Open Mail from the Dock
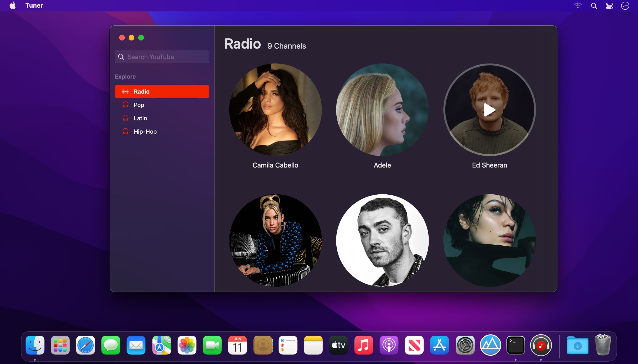Screen dimensions: 638x364 136,345
